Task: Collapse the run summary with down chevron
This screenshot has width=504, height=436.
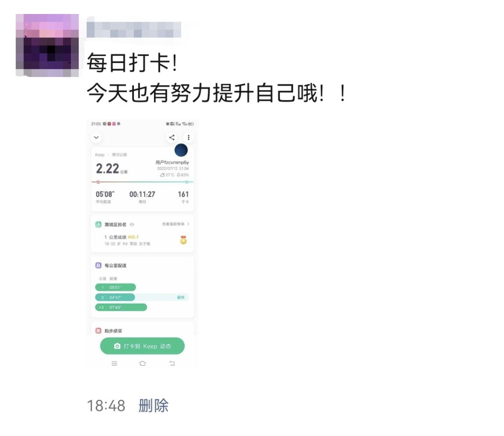Action: 96,138
